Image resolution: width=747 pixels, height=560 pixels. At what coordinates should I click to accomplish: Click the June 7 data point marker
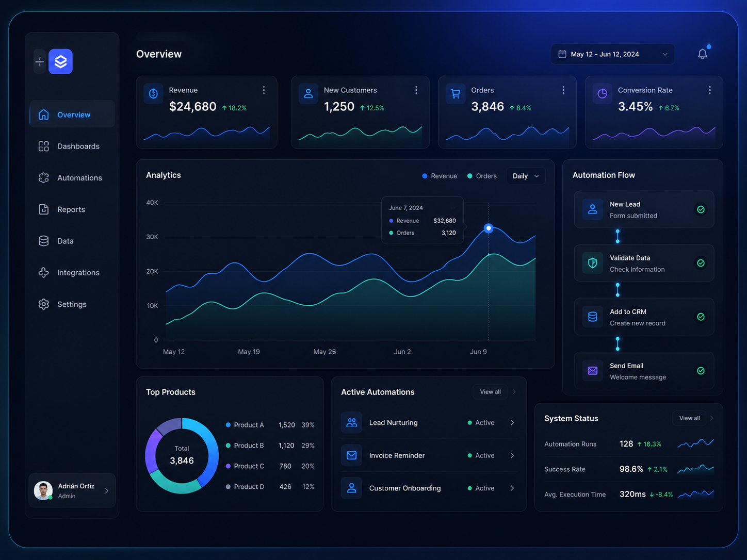point(489,228)
